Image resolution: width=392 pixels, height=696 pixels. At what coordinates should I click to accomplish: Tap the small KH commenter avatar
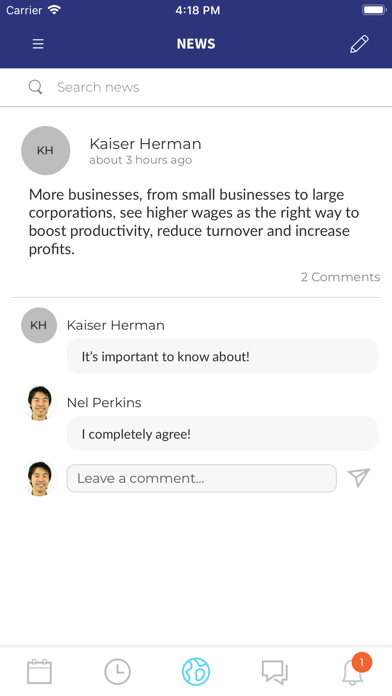(x=39, y=325)
